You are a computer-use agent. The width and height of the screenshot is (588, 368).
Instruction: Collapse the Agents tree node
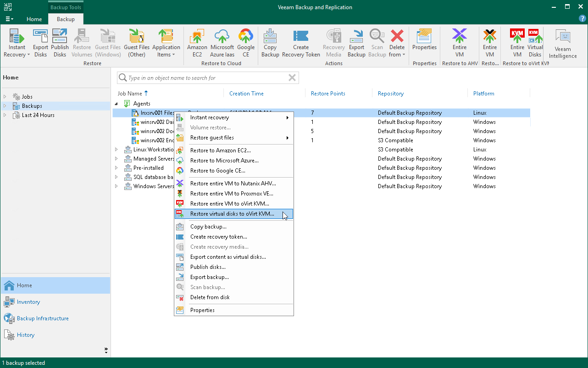coord(116,103)
